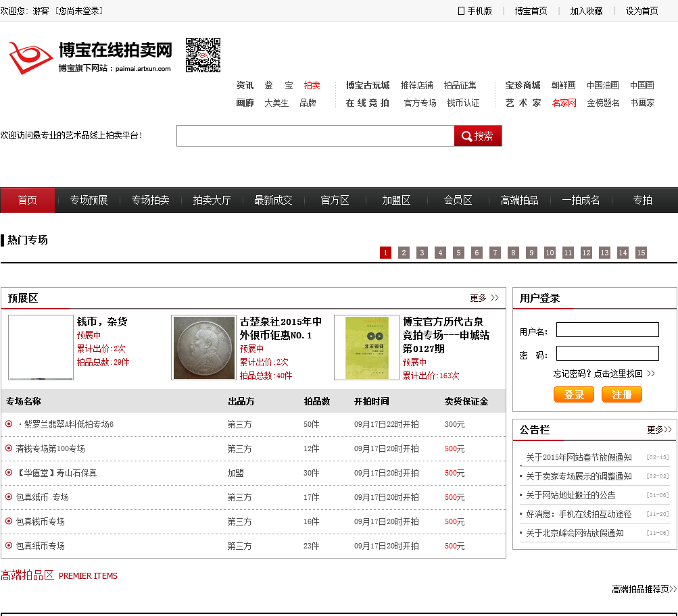Go to page 1 of 热门专场
The image size is (678, 616).
[385, 253]
